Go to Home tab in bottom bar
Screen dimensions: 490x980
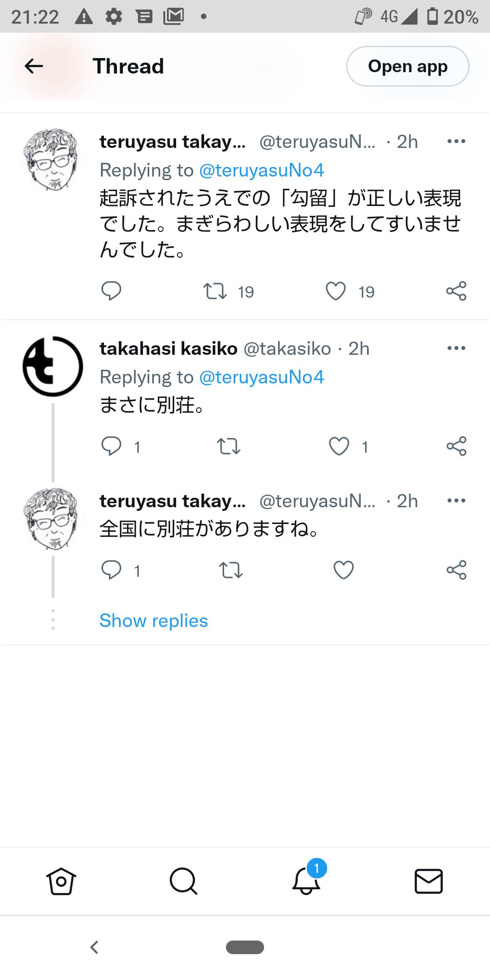tap(61, 881)
